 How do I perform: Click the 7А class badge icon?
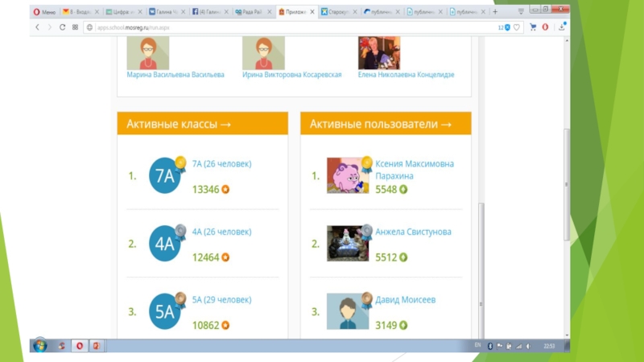pyautogui.click(x=165, y=175)
